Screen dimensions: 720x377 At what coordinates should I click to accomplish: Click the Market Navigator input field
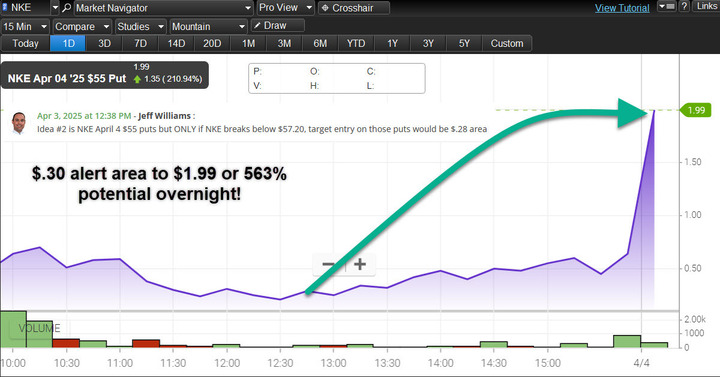coord(163,8)
